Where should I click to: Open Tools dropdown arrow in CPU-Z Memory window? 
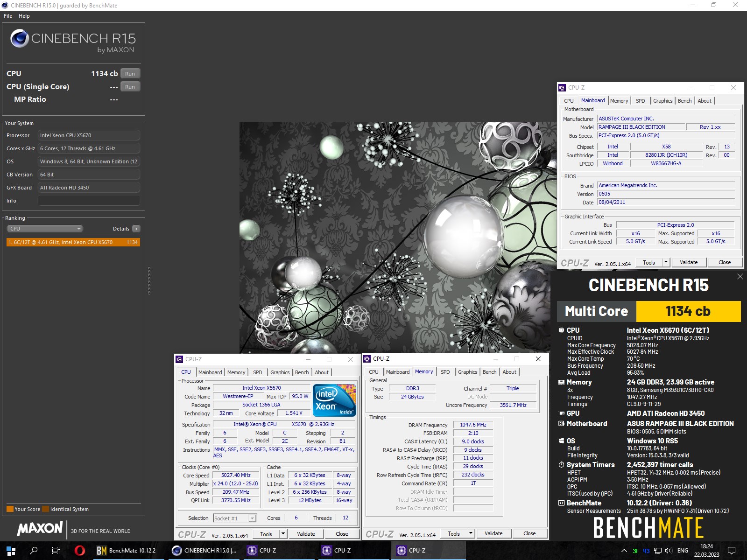point(471,533)
